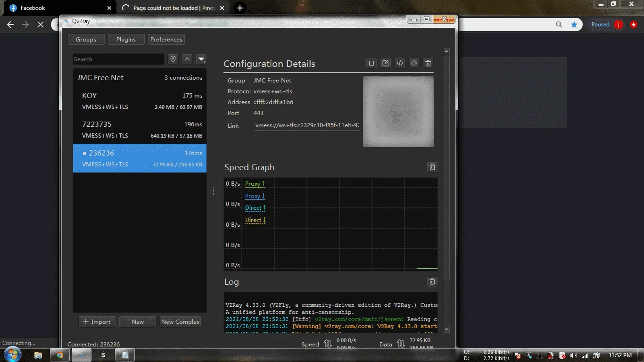
Task: Select the KOY connection
Action: pos(140,101)
